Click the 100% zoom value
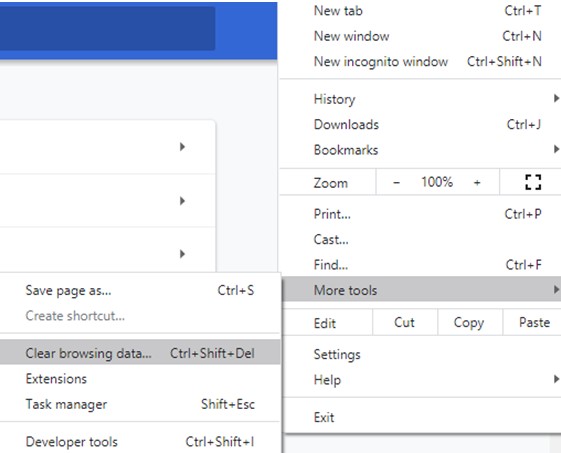Image resolution: width=561 pixels, height=453 pixels. click(x=437, y=182)
